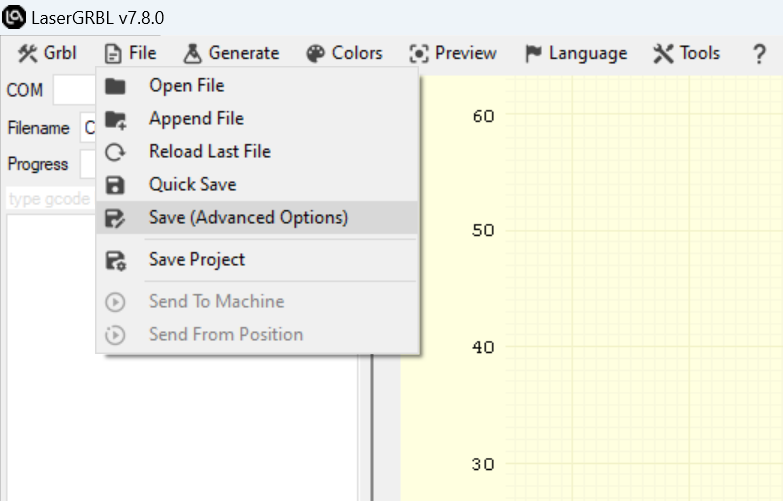The height and width of the screenshot is (501, 783).
Task: Click the LaserGRBL app logo icon
Action: [14, 18]
